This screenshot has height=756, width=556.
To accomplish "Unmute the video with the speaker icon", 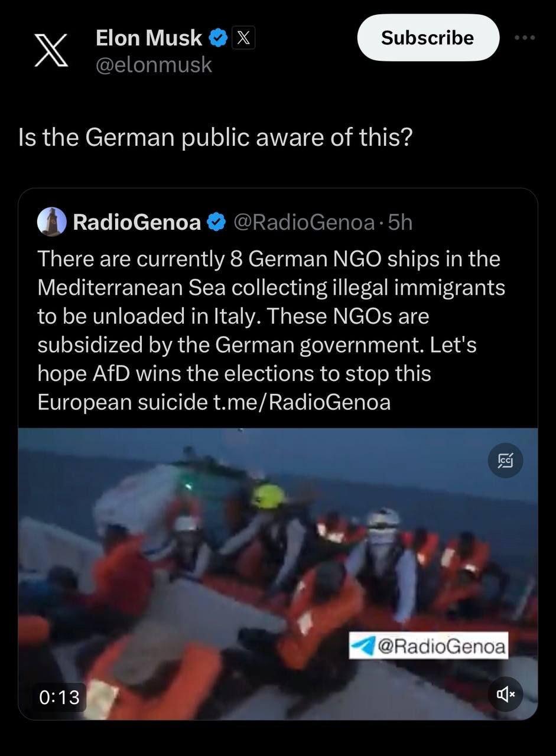I will tap(505, 695).
